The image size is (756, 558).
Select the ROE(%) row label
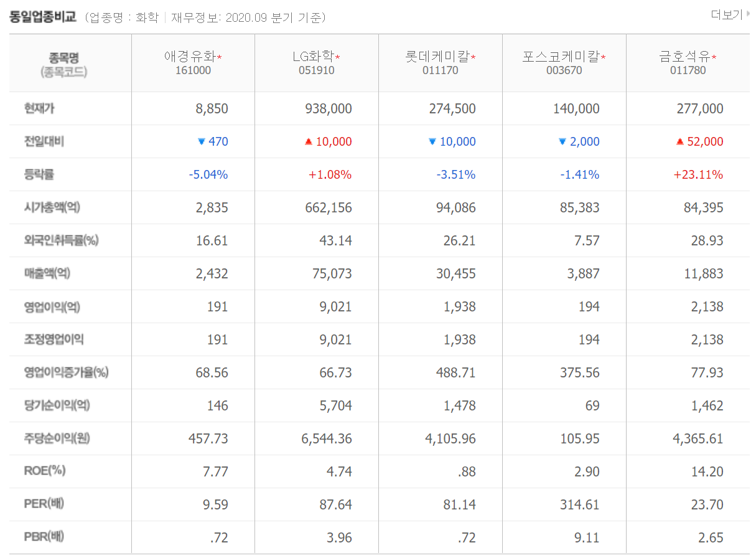(x=45, y=471)
